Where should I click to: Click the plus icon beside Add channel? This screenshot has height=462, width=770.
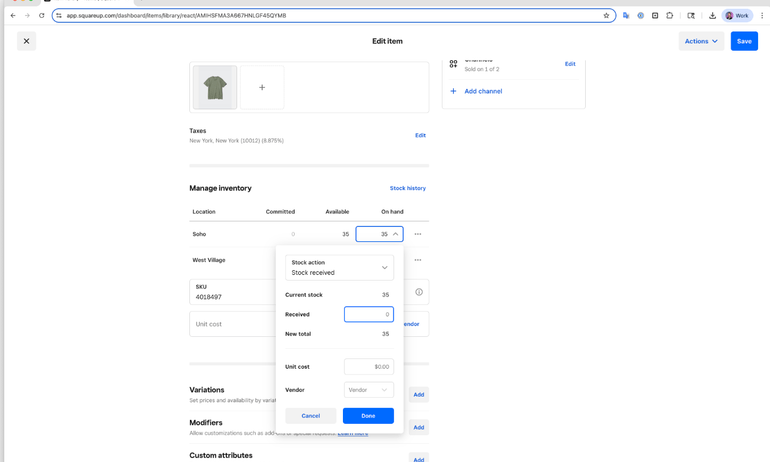click(x=453, y=91)
